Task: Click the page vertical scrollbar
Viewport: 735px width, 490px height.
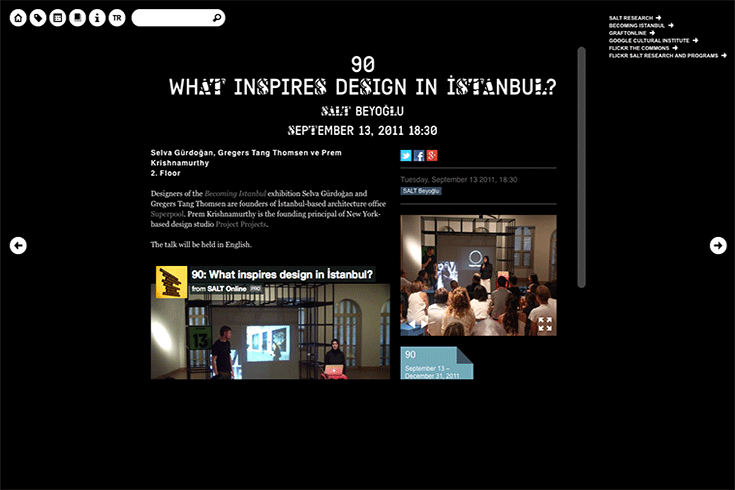Action: [x=581, y=167]
